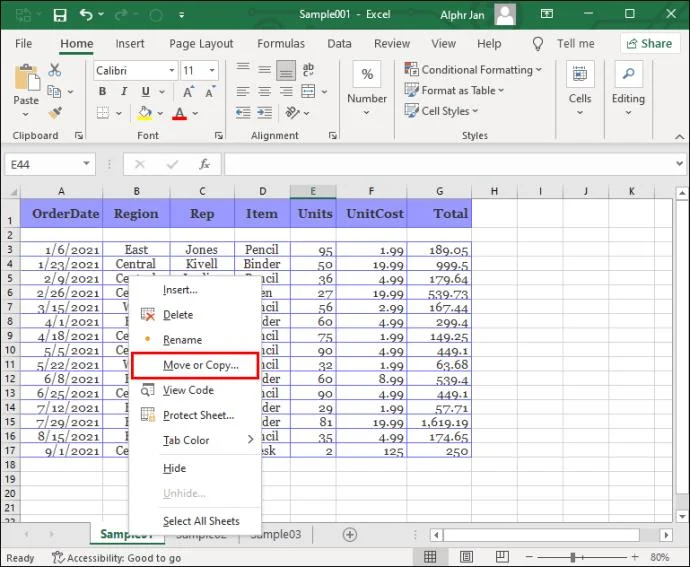Open Cell Styles dropdown
The width and height of the screenshot is (690, 567).
tap(441, 111)
